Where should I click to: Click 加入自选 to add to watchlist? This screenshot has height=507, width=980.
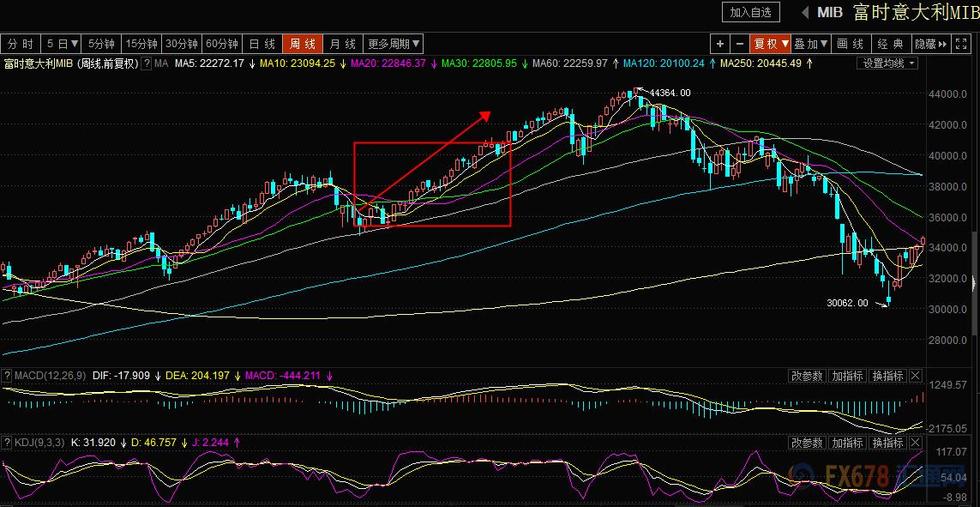click(x=751, y=12)
